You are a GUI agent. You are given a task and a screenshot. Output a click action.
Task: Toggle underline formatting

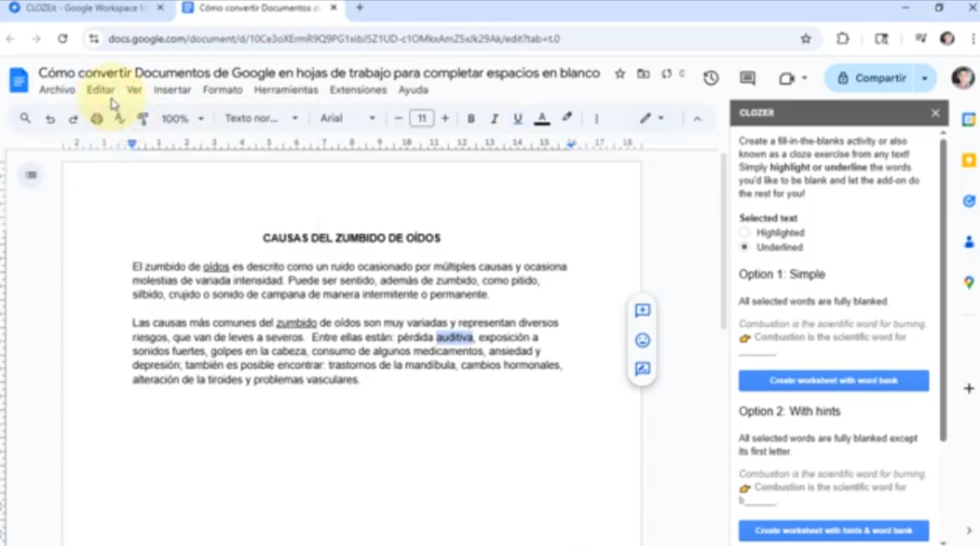point(518,119)
